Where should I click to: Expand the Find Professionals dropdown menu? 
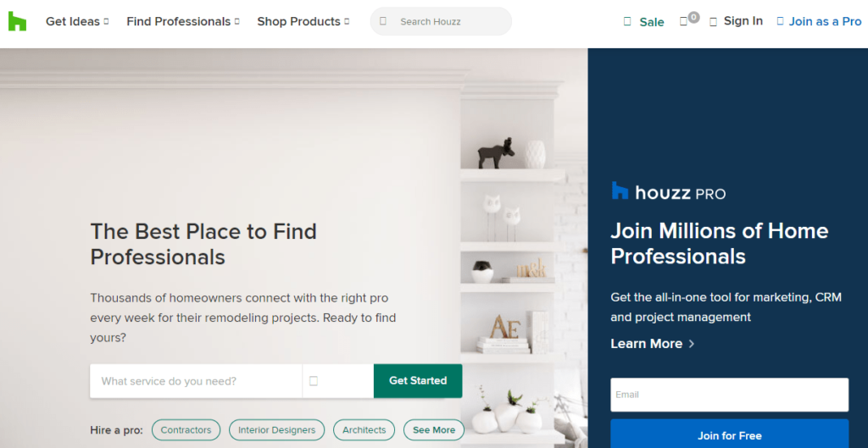pyautogui.click(x=183, y=21)
